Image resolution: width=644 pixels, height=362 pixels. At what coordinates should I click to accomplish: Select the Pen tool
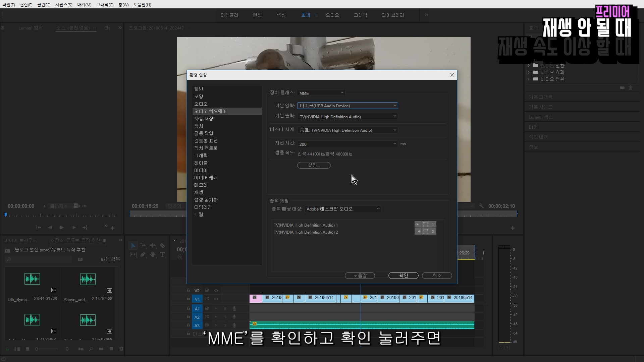click(143, 255)
